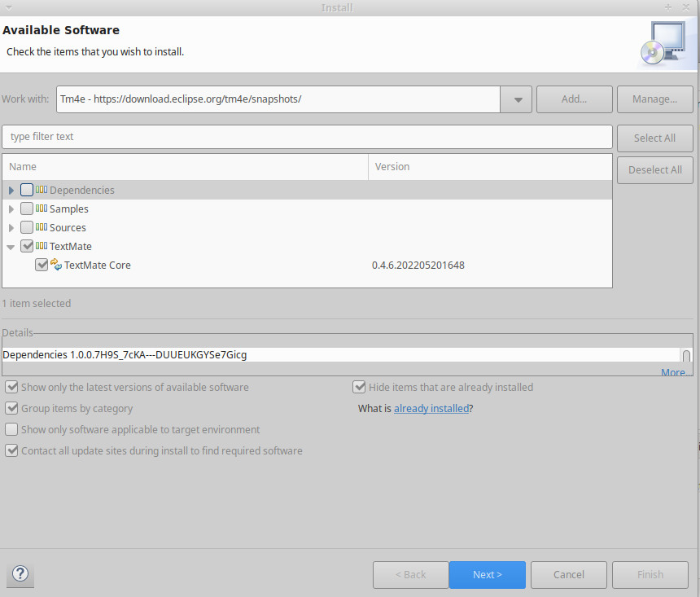Check the Dependencies checkbox
This screenshot has width=700, height=597.
tap(27, 190)
